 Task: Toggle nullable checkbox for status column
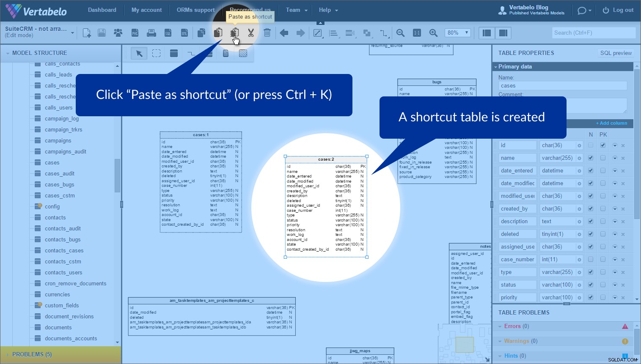[591, 285]
